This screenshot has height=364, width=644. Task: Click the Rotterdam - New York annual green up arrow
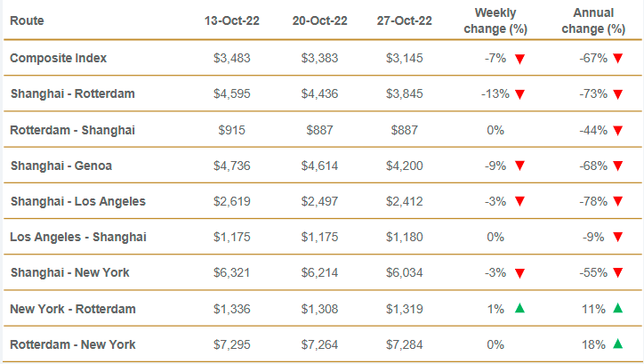[617, 344]
